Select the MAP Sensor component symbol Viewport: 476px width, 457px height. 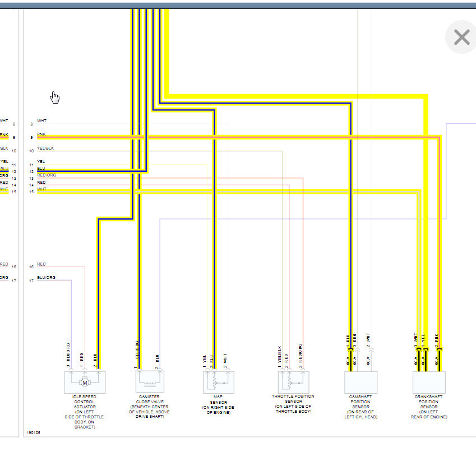click(x=219, y=382)
